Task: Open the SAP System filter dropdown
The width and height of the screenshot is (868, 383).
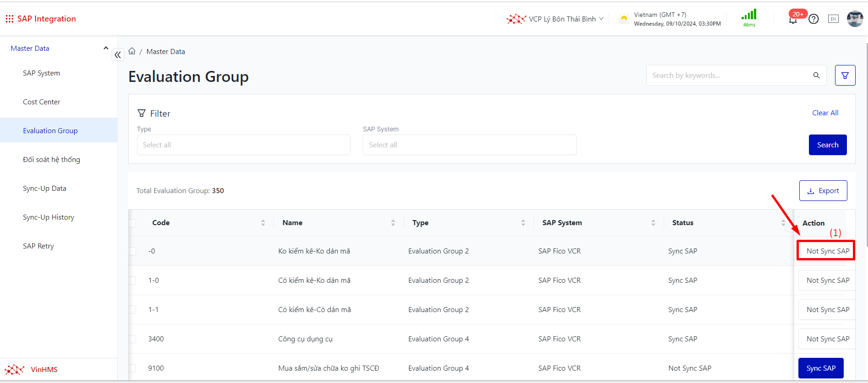Action: (469, 145)
